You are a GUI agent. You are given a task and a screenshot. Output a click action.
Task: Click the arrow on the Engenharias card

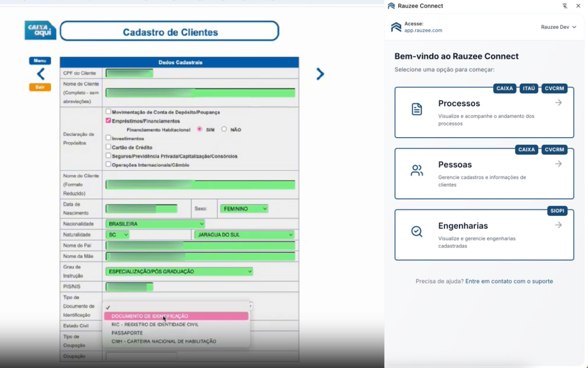559,225
